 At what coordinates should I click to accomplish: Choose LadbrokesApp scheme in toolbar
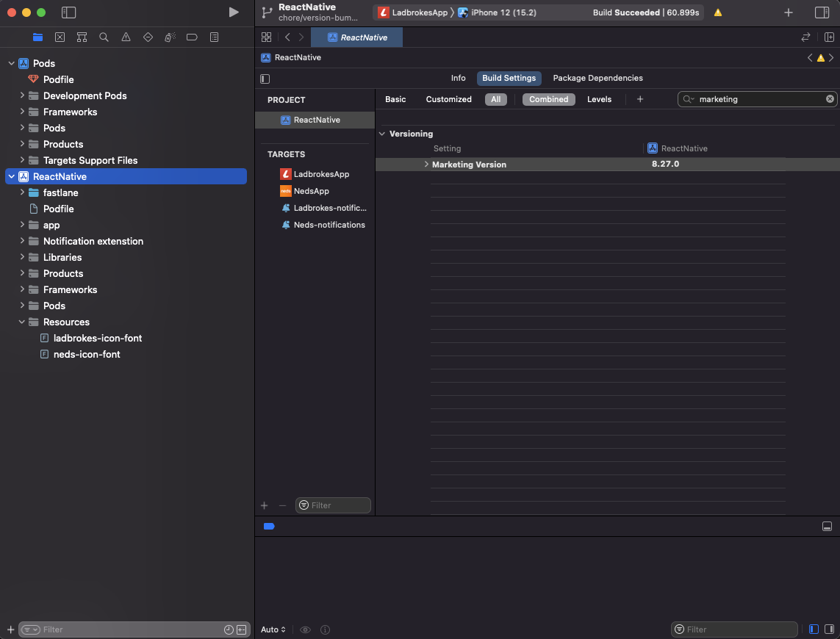[412, 12]
